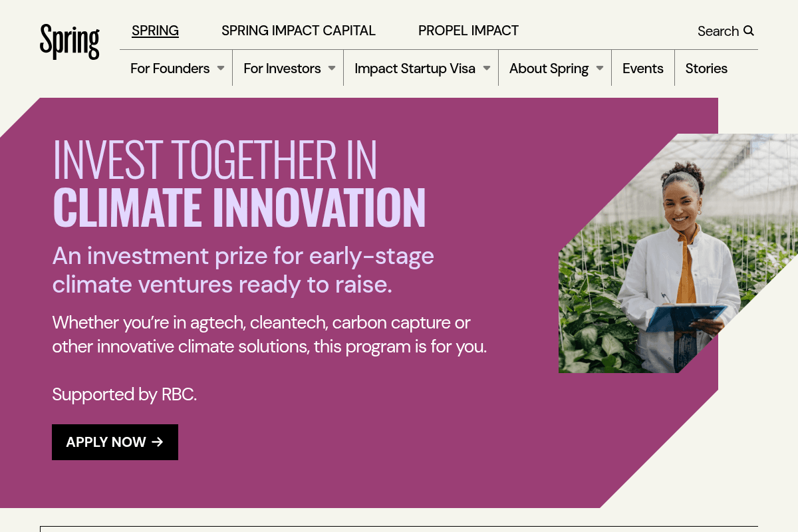Click the For Founders navigation label

pyautogui.click(x=169, y=68)
